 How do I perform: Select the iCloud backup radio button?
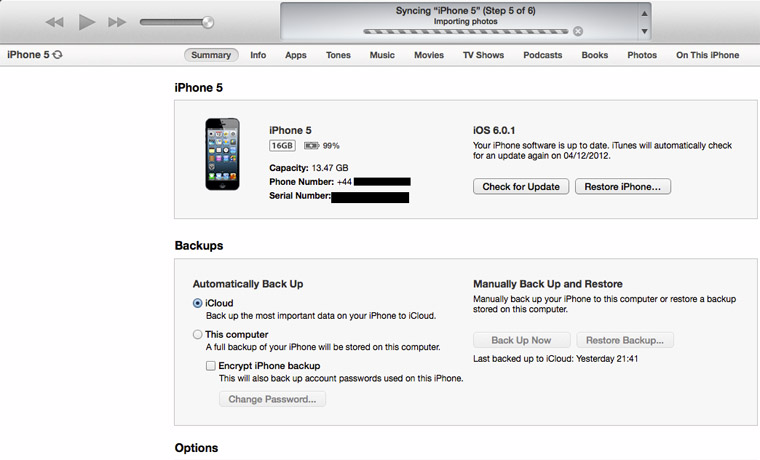(x=197, y=303)
